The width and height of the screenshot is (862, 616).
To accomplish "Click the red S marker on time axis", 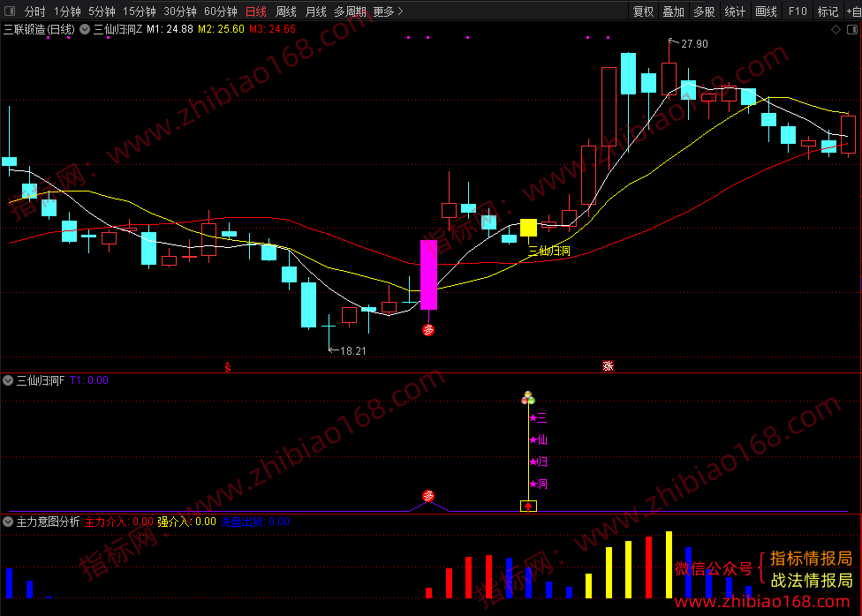I will point(228,367).
